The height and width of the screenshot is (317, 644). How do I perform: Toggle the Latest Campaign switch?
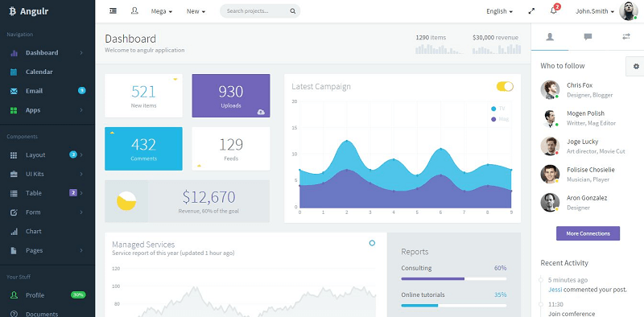[505, 86]
